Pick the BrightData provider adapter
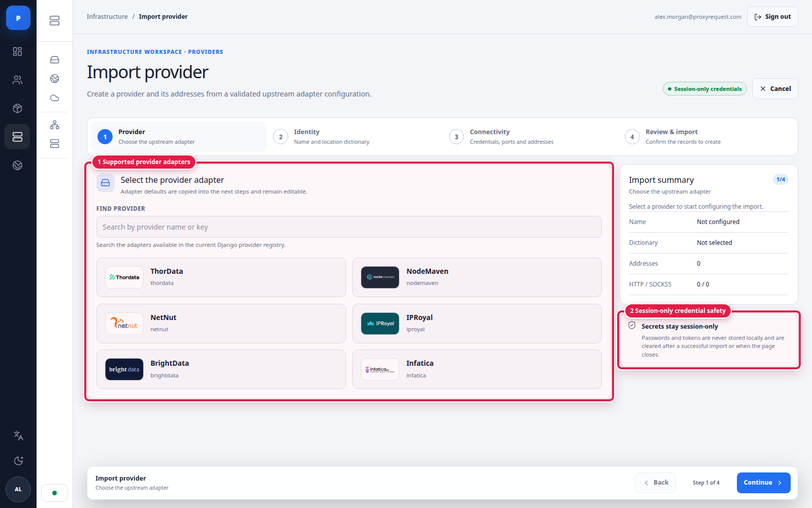 [221, 369]
